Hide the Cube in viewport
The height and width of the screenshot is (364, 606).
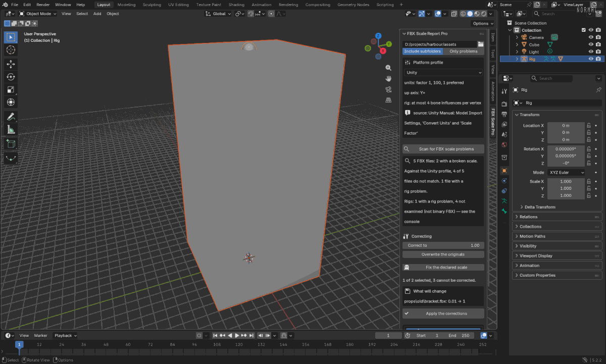pyautogui.click(x=591, y=44)
